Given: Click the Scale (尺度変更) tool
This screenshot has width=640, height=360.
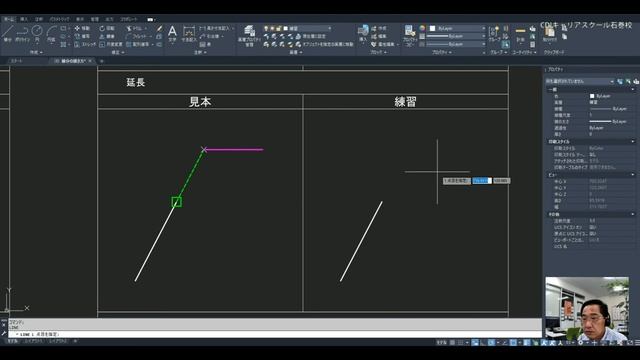Looking at the screenshot, I should [x=111, y=44].
